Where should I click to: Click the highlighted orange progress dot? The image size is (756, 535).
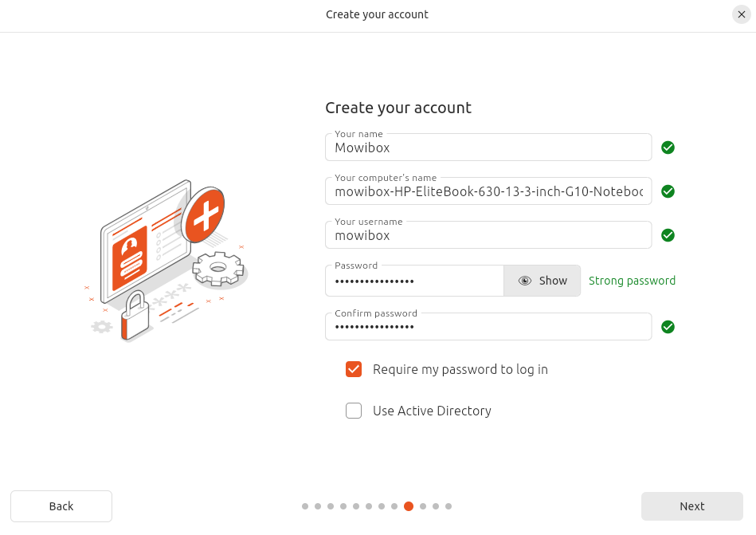[409, 506]
